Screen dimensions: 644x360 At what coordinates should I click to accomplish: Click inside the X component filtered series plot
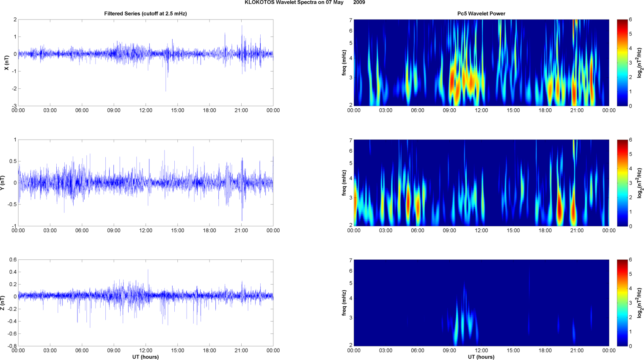[146, 63]
